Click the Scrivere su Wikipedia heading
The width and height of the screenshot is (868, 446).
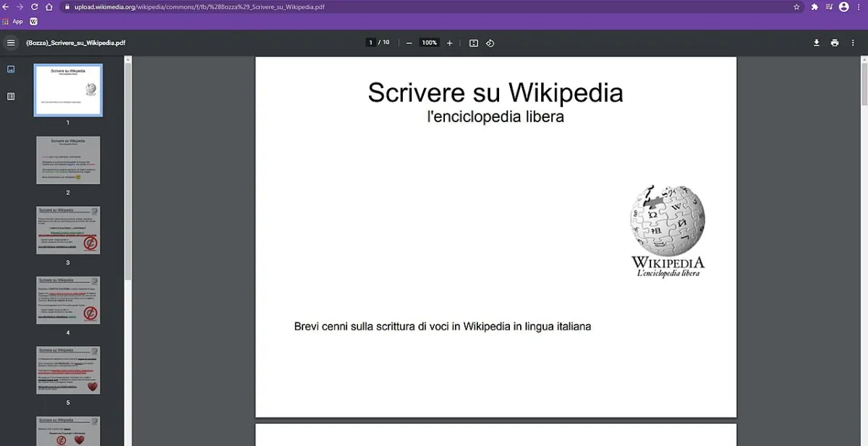click(x=495, y=93)
